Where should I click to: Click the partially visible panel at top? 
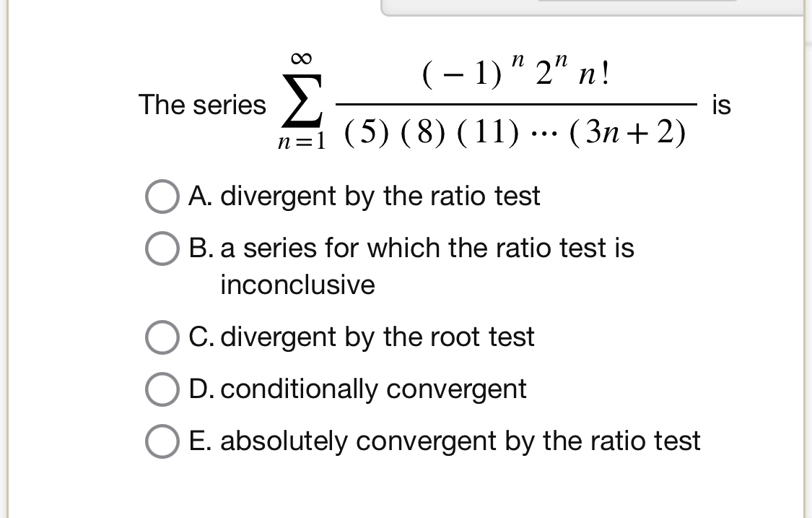[x=592, y=9]
